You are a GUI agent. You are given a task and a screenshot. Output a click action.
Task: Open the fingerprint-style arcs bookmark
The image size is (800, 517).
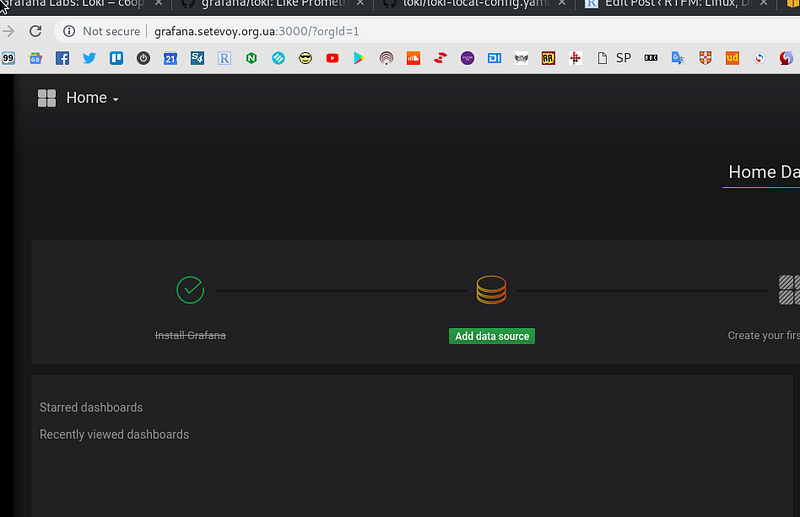(387, 58)
